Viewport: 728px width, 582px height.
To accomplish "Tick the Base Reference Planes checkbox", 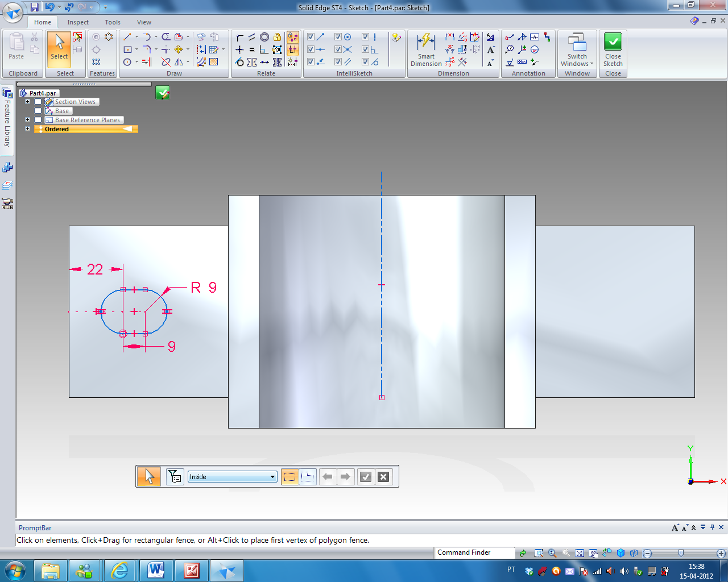I will pyautogui.click(x=38, y=120).
